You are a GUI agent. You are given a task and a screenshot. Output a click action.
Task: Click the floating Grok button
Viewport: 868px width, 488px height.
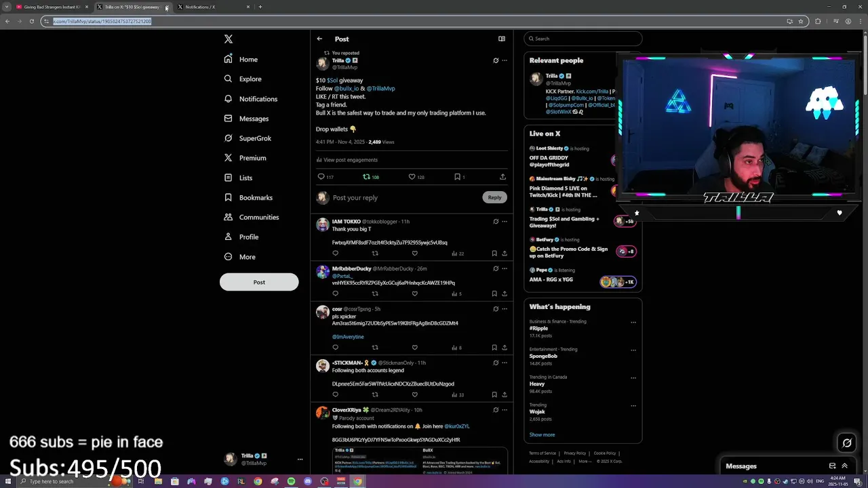(847, 443)
